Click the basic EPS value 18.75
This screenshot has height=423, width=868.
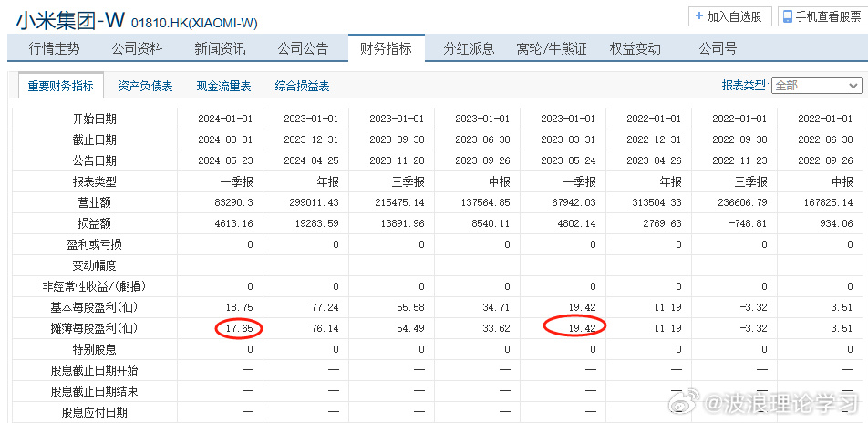(240, 308)
